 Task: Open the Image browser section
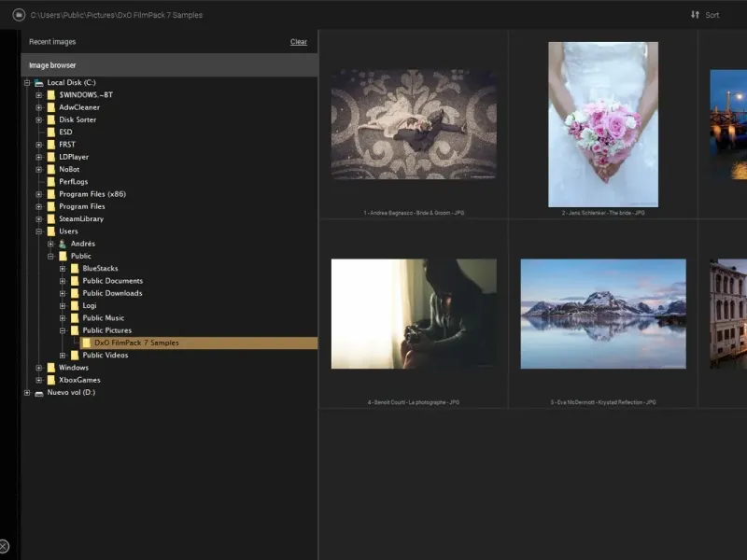[x=52, y=65]
